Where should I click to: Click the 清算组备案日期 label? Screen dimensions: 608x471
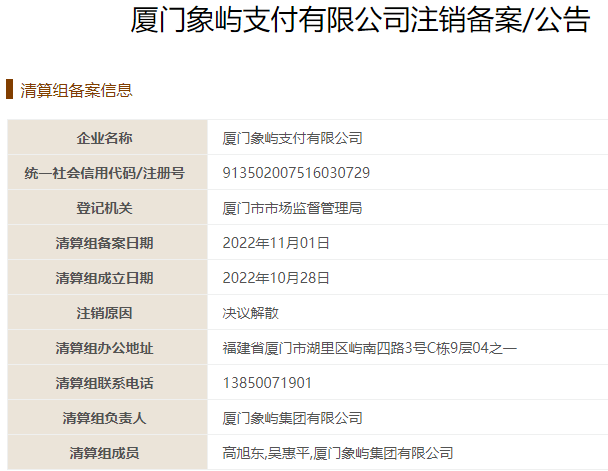(x=105, y=243)
